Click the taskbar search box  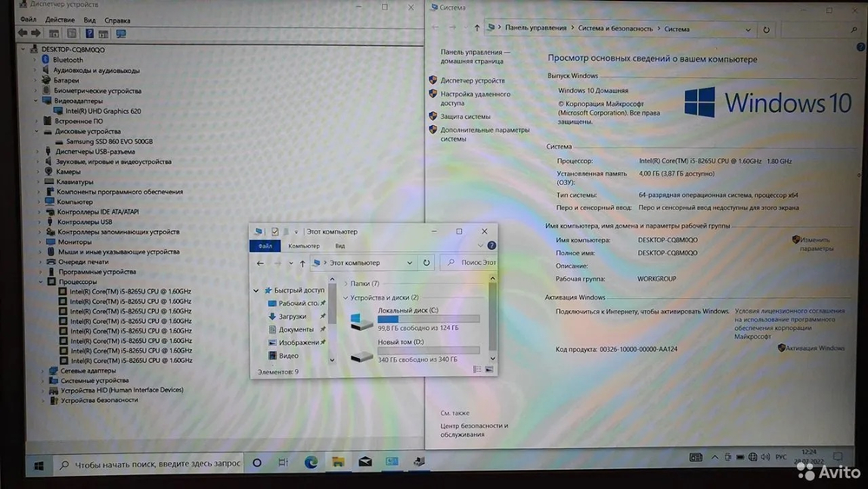pos(149,464)
